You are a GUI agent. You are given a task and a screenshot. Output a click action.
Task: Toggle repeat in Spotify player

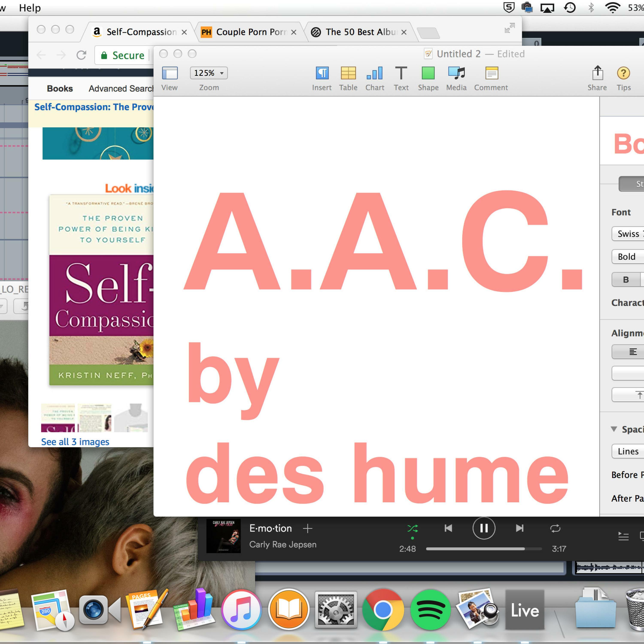(555, 528)
